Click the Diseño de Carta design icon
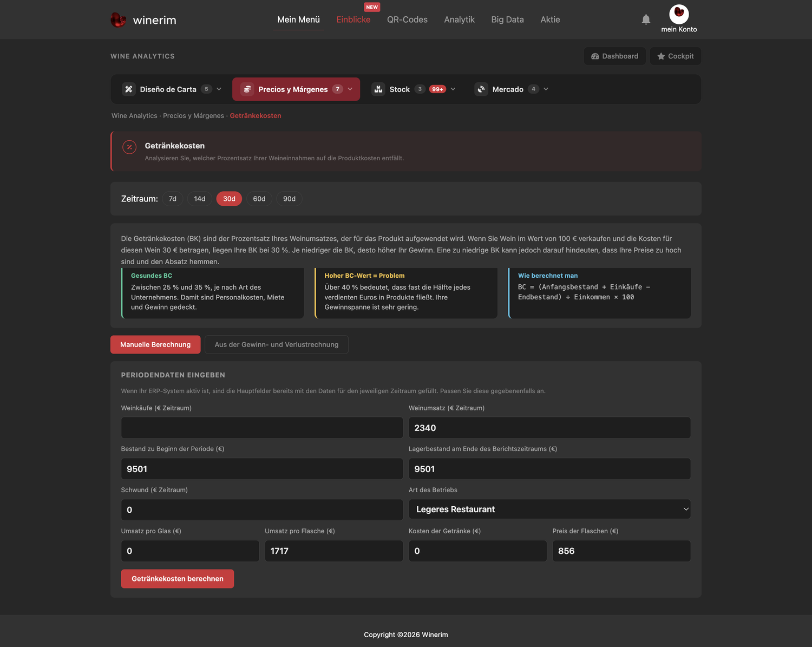812x647 pixels. coord(129,89)
